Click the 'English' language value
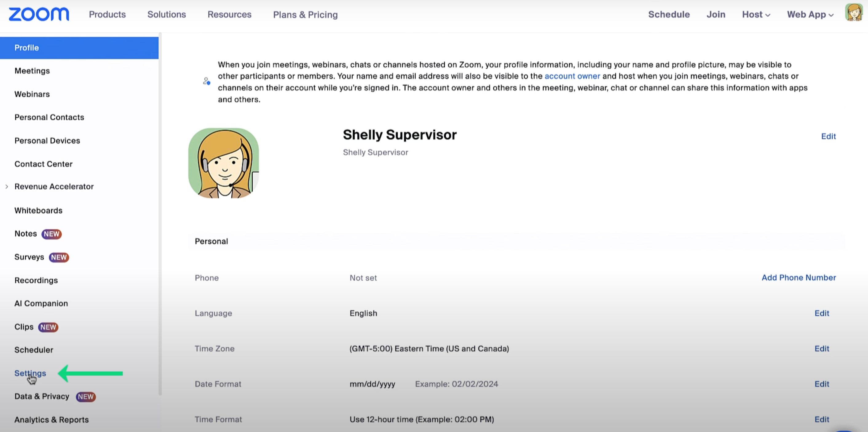This screenshot has width=868, height=432. (363, 313)
